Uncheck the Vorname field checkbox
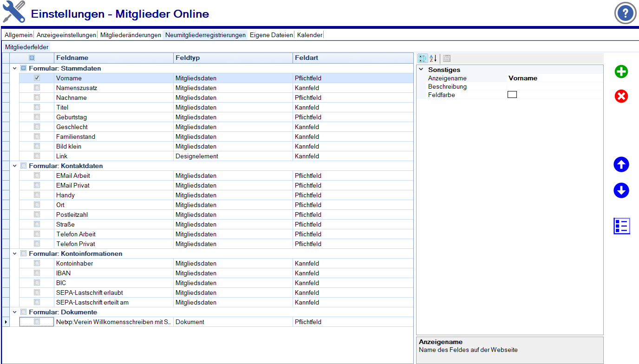The image size is (639, 364). pos(37,78)
